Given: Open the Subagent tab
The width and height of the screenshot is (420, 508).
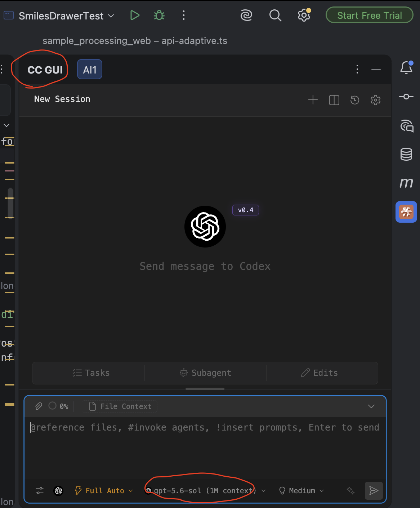Looking at the screenshot, I should coord(206,373).
